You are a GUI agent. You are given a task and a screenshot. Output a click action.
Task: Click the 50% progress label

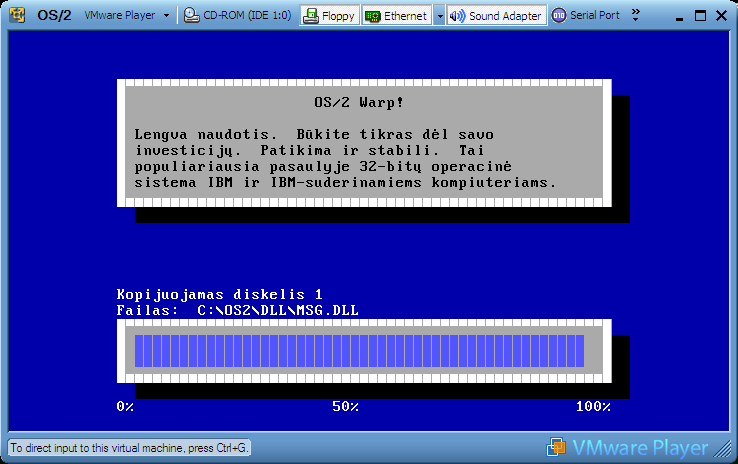click(x=345, y=407)
